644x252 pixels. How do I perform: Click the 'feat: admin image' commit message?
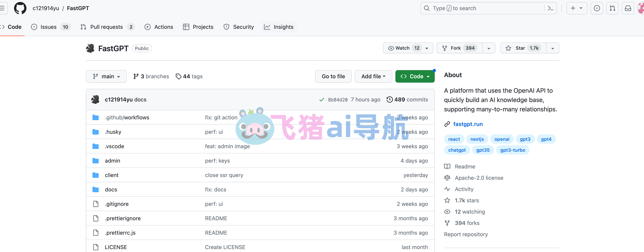tap(227, 146)
